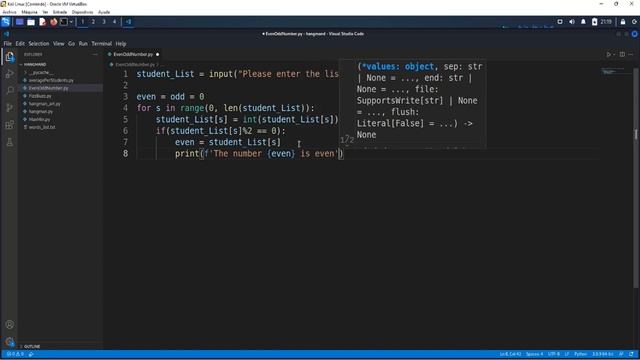Open file manager from the Kali panel
Viewport: 640px width, 360px height.
pos(31,22)
